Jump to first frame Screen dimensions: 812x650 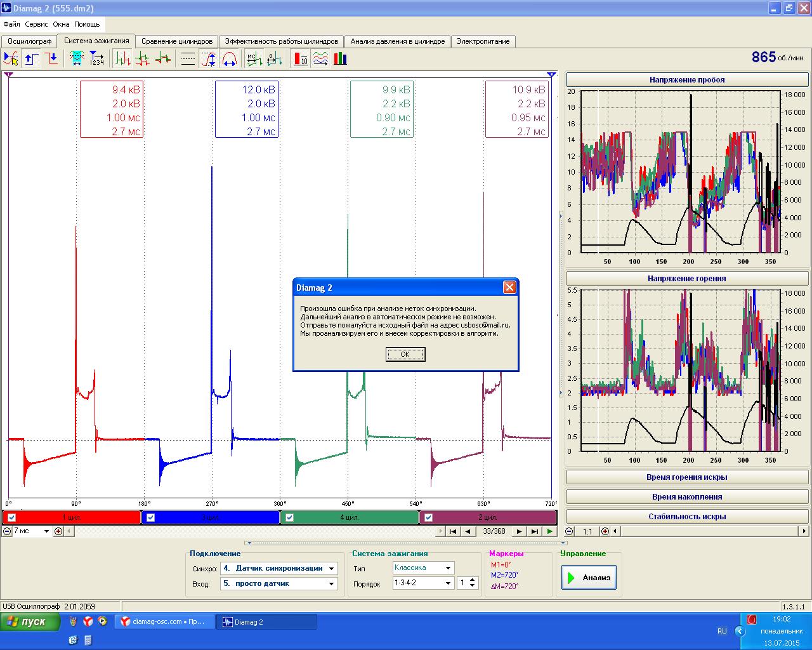452,531
